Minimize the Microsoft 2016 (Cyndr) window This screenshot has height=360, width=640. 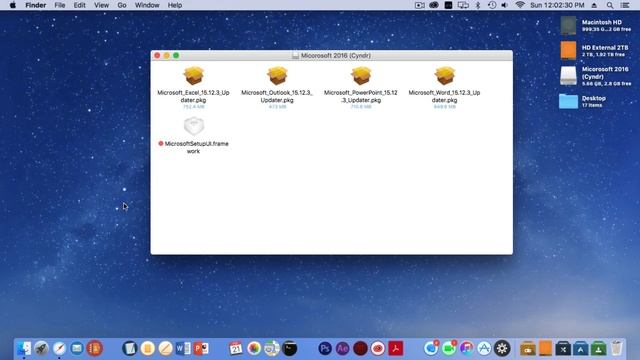[x=167, y=56]
